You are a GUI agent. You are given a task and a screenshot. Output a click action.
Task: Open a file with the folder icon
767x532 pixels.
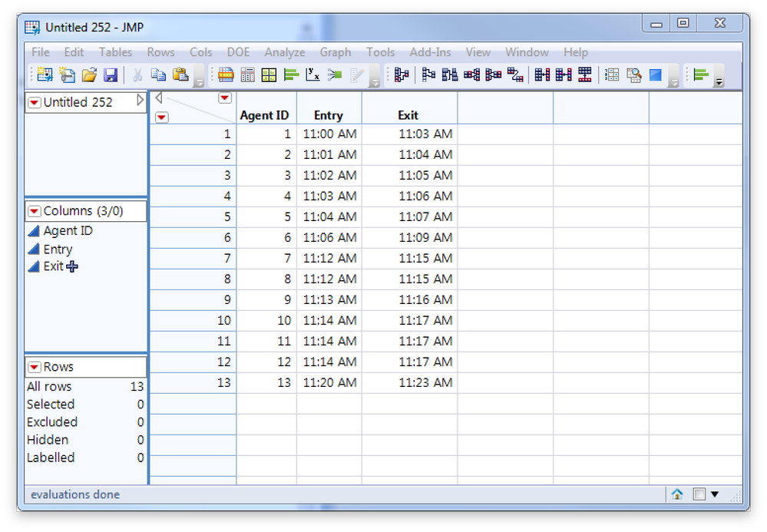pyautogui.click(x=89, y=74)
